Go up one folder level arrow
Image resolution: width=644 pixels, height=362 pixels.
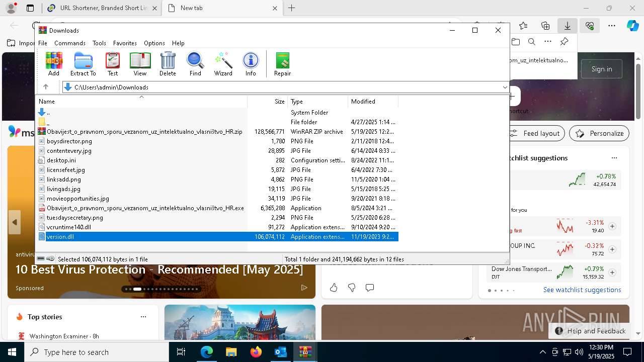pos(46,87)
